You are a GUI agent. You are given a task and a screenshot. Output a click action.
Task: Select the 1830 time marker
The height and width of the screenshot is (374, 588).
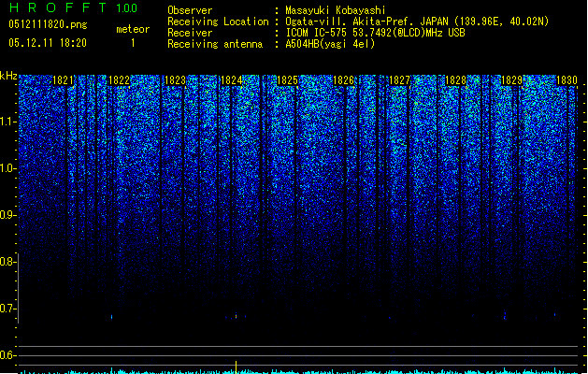(x=567, y=80)
